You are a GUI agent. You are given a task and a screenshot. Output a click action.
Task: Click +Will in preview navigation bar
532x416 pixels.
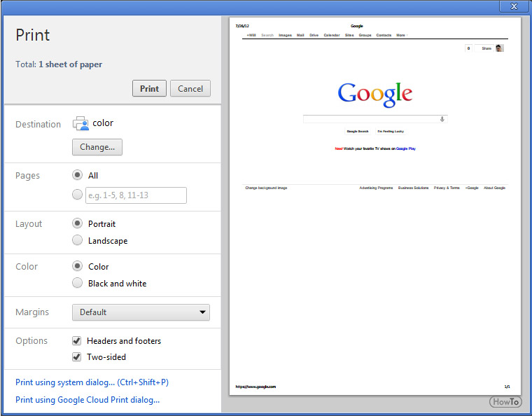click(251, 35)
